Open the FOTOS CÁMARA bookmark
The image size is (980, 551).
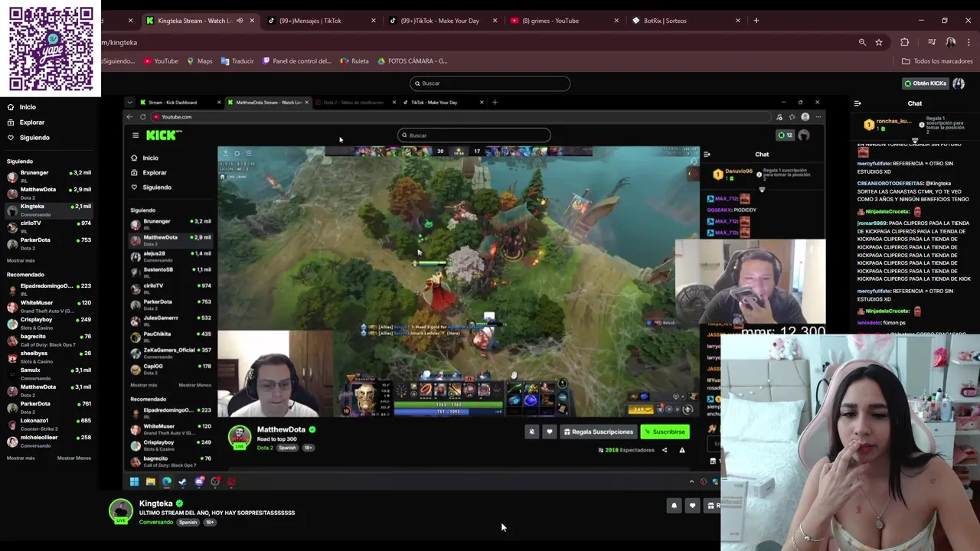click(x=413, y=61)
